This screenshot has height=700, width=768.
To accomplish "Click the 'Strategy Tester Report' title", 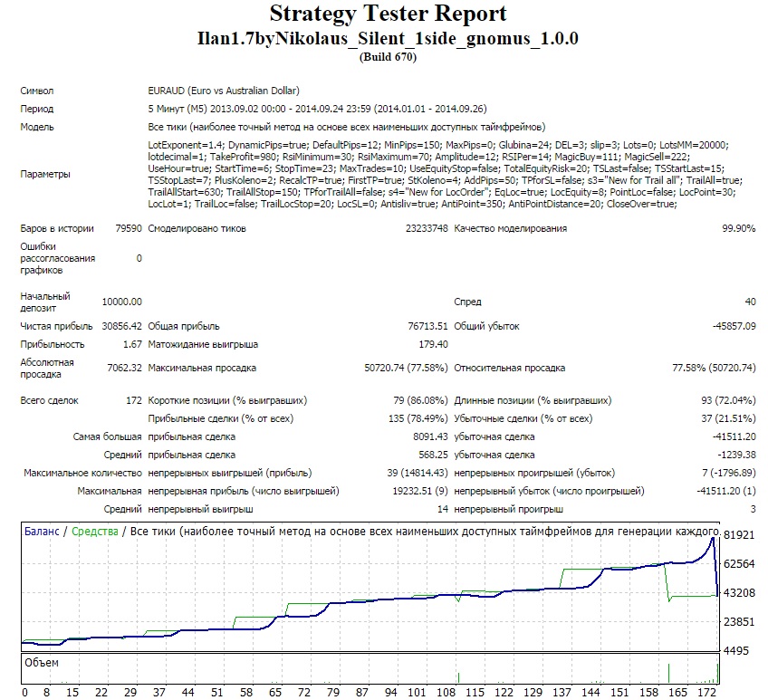I will point(388,14).
